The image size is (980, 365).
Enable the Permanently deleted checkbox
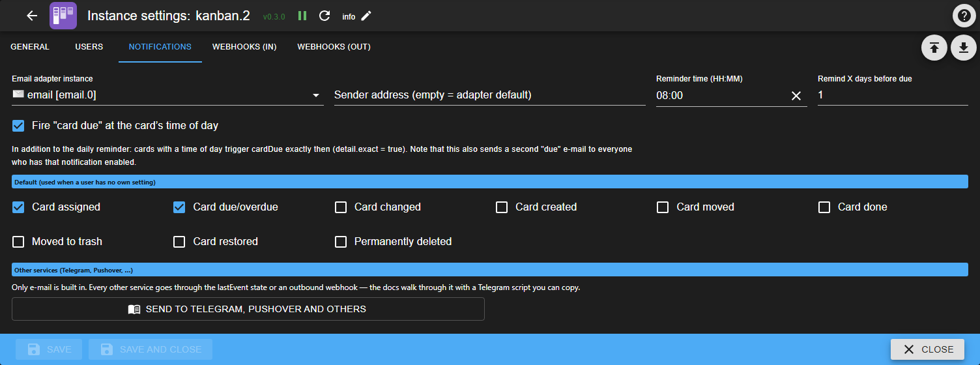click(x=341, y=242)
